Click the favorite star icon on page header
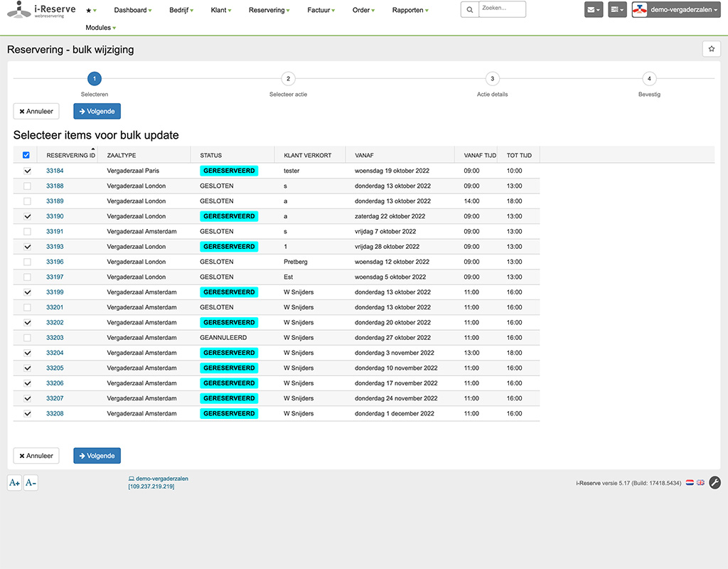Viewport: 728px width, 569px height. tap(711, 49)
